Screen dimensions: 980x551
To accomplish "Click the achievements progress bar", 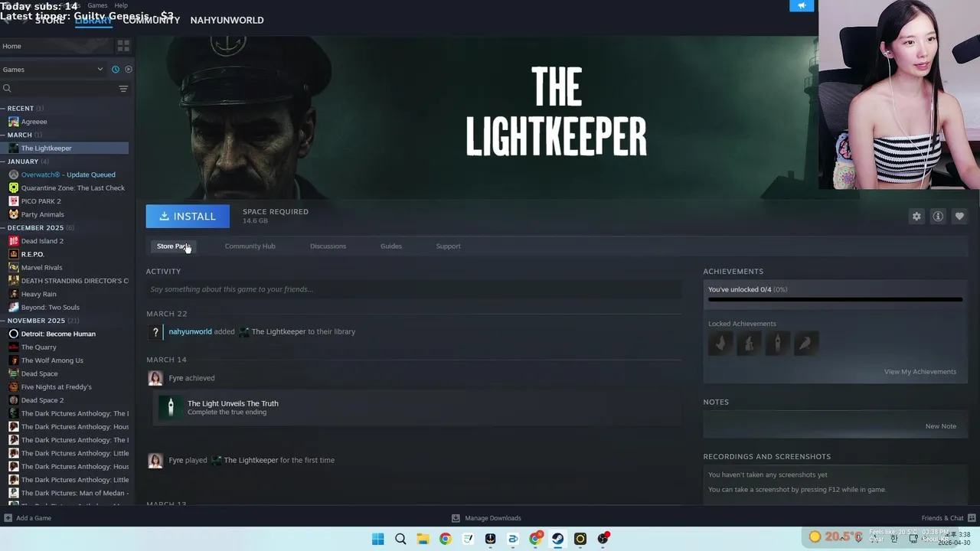I will pos(835,299).
